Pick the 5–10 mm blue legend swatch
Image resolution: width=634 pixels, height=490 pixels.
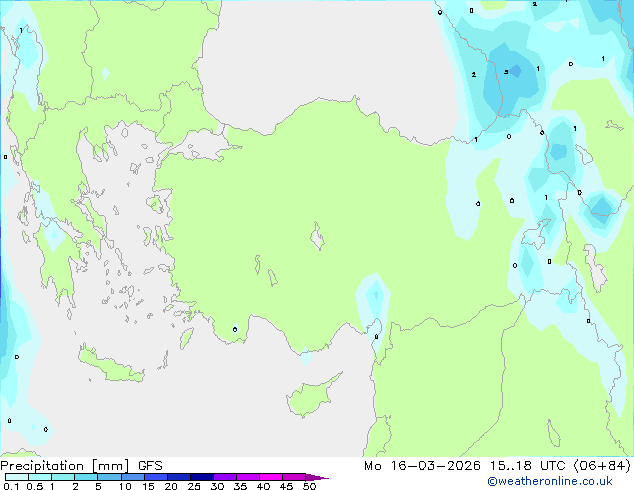(x=109, y=477)
